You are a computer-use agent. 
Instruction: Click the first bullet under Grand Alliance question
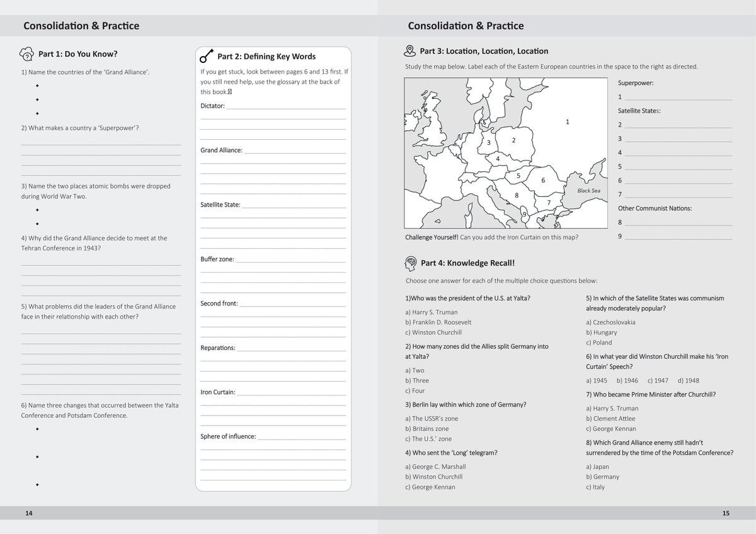point(37,87)
